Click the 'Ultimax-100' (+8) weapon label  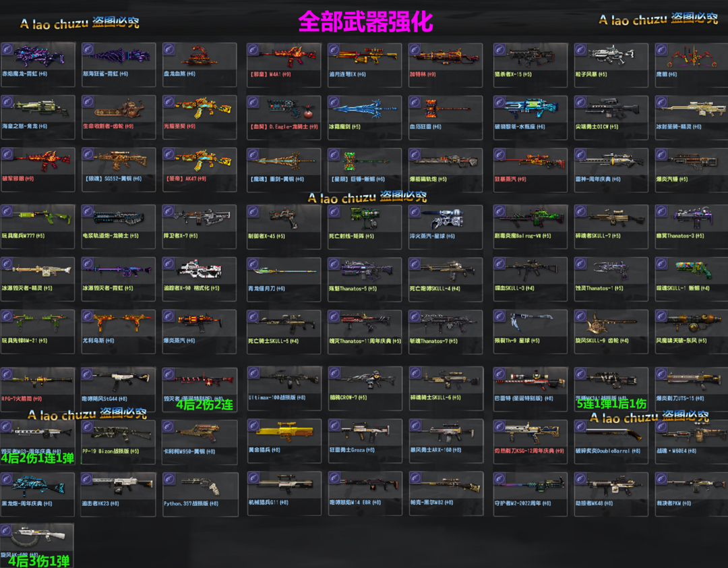click(x=277, y=397)
